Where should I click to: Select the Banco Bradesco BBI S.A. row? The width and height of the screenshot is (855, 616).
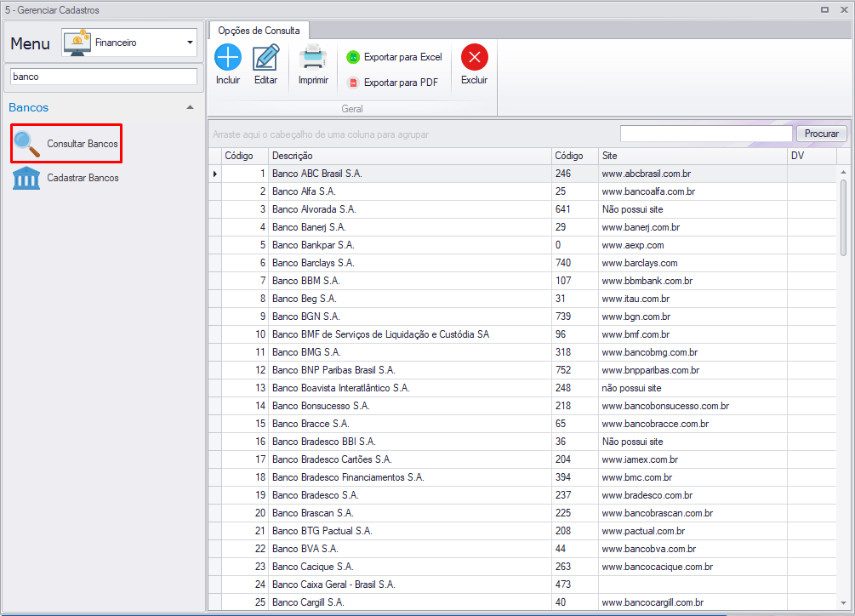[522, 442]
